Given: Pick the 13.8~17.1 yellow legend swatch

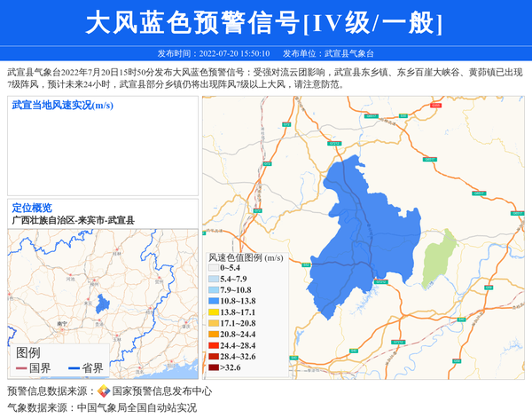Looking at the screenshot, I should (213, 312).
